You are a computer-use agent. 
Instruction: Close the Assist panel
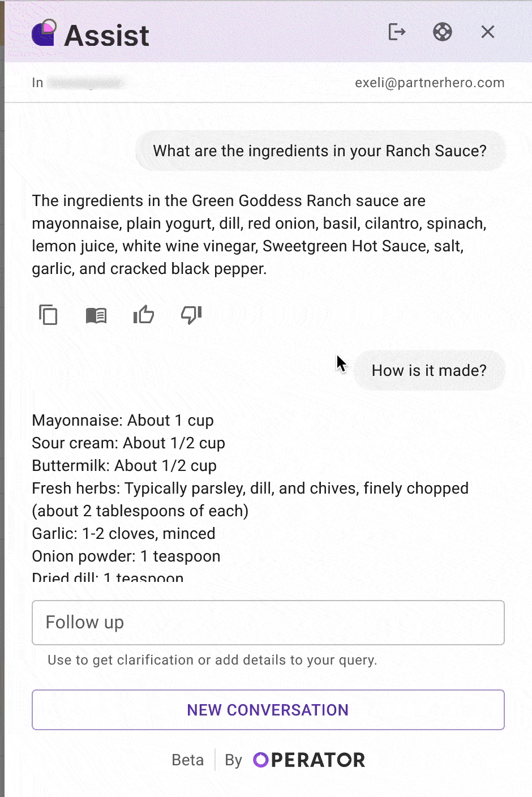pos(487,32)
